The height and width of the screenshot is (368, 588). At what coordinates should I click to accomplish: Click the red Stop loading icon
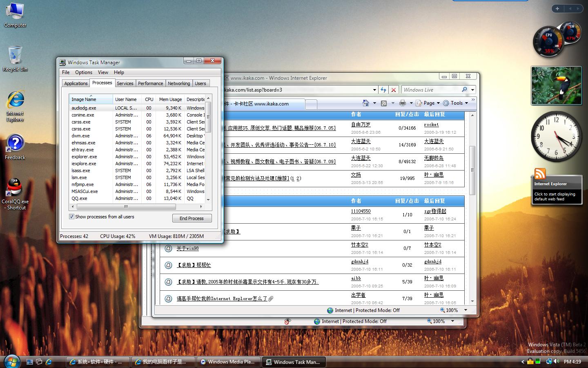click(x=393, y=90)
